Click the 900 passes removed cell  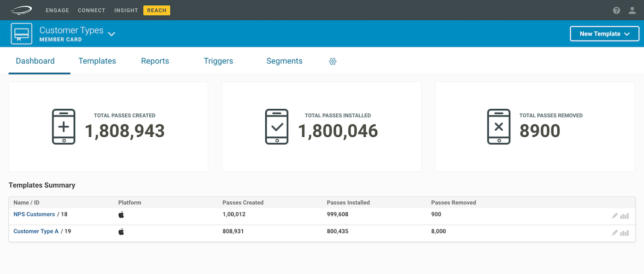(x=436, y=214)
